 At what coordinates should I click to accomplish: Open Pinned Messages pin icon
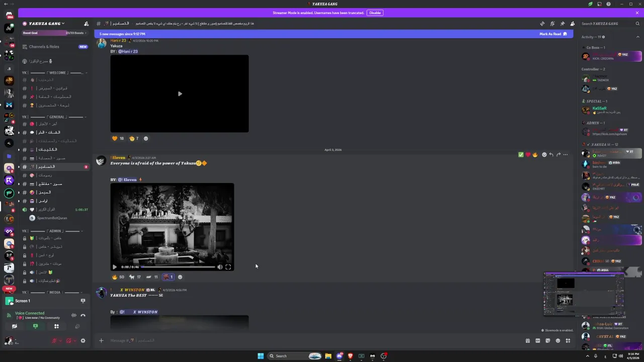[562, 24]
